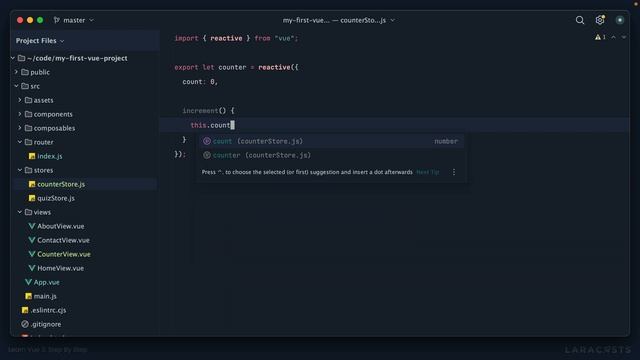Image resolution: width=640 pixels, height=360 pixels.
Task: Open quizStore.js file
Action: pos(56,198)
